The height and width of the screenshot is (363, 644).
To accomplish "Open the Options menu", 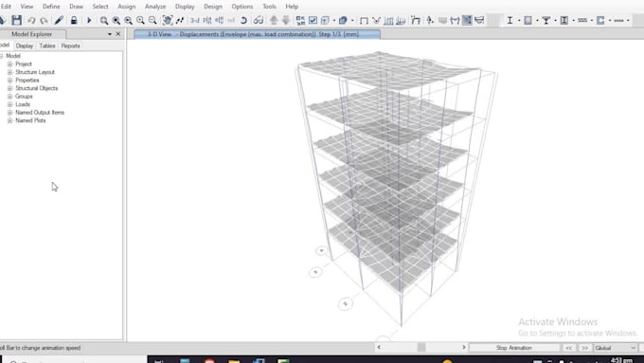I will coord(241,7).
